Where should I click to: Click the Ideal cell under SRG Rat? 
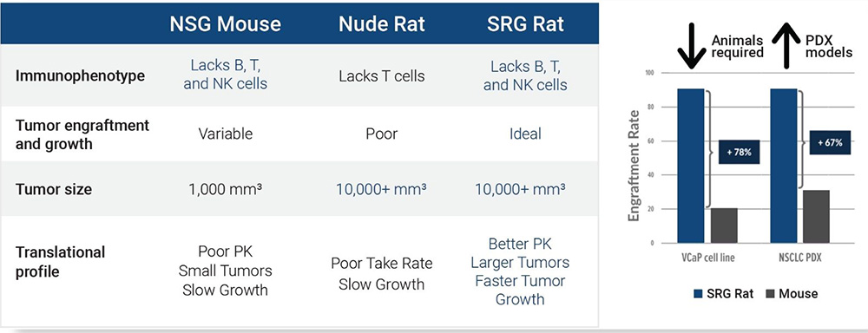(x=525, y=134)
